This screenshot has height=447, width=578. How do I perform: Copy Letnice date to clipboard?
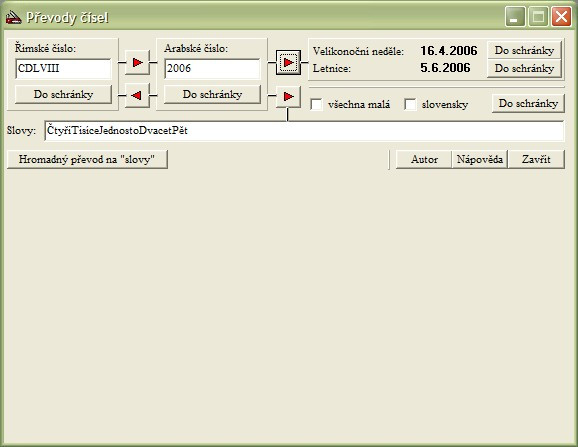coord(524,68)
